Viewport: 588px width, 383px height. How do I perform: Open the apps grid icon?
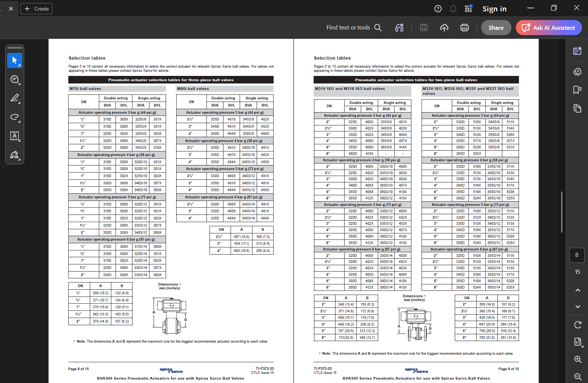click(468, 9)
